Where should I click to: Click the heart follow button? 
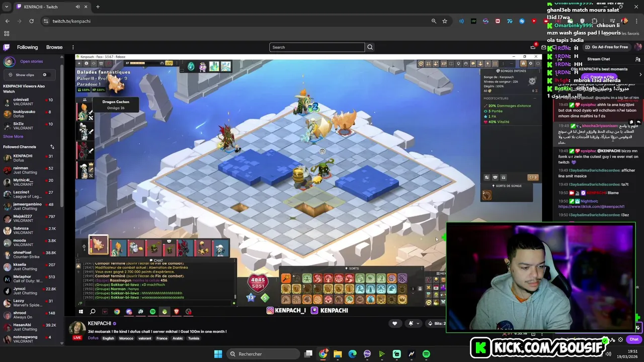click(x=394, y=323)
